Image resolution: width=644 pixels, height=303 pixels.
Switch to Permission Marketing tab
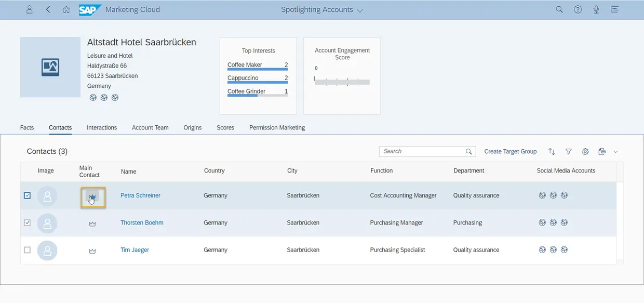pyautogui.click(x=277, y=127)
